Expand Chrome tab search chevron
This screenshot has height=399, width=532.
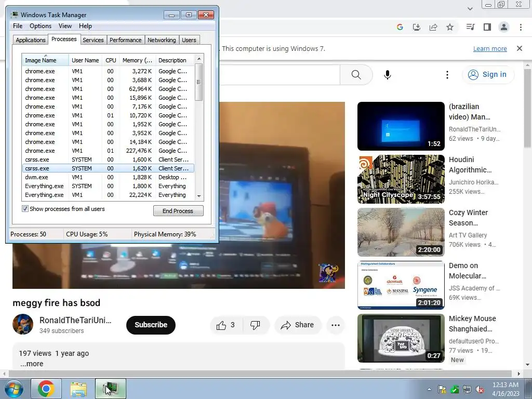(470, 8)
